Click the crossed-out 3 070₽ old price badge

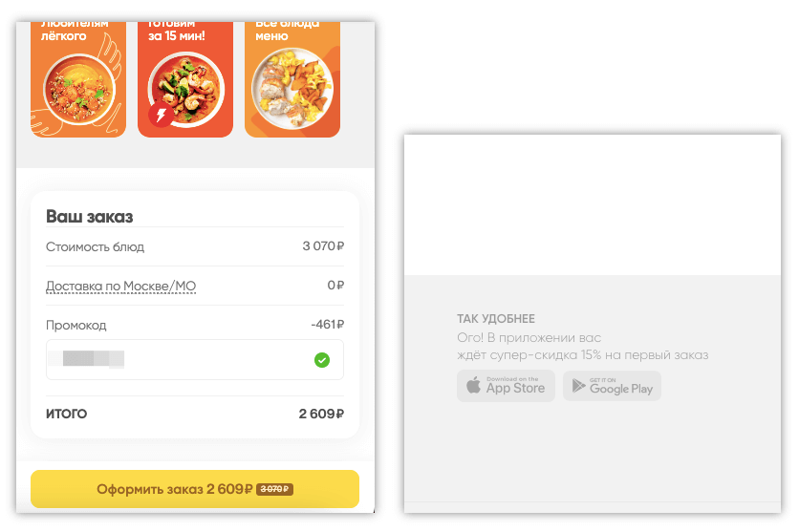(x=274, y=489)
